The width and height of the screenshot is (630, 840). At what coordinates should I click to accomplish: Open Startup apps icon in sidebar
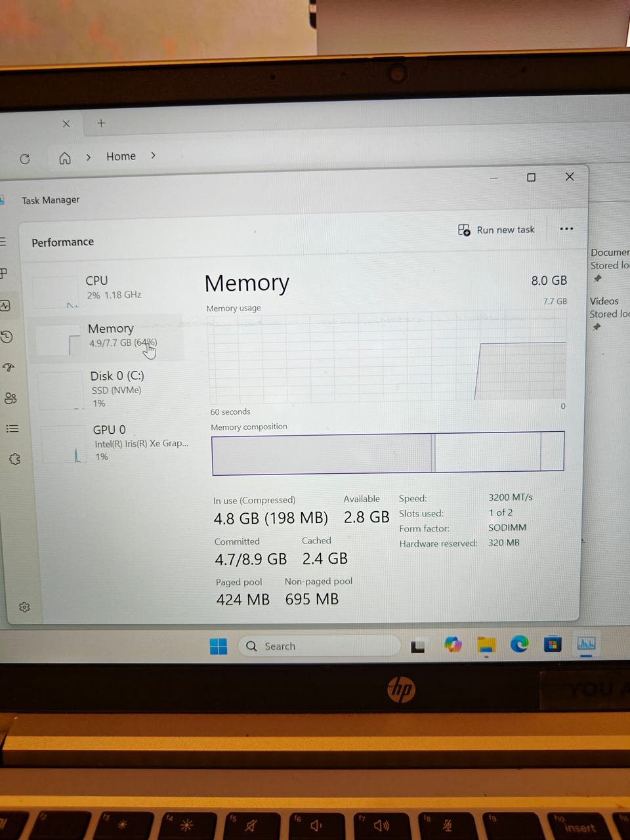(9, 367)
